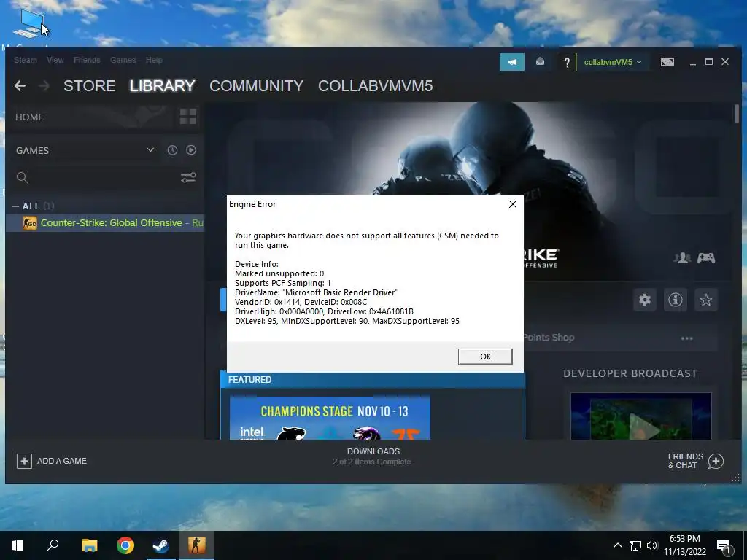Show hidden tray icons chevron

(617, 545)
